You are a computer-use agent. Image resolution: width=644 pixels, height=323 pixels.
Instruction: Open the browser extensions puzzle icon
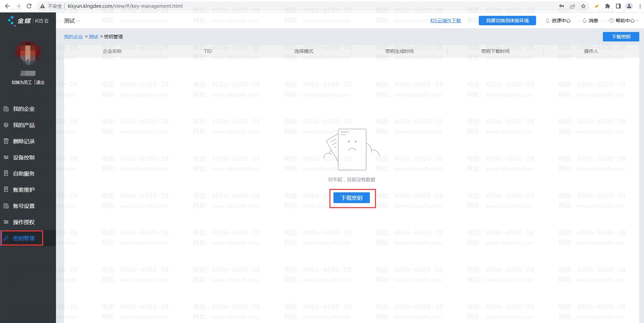pos(608,6)
